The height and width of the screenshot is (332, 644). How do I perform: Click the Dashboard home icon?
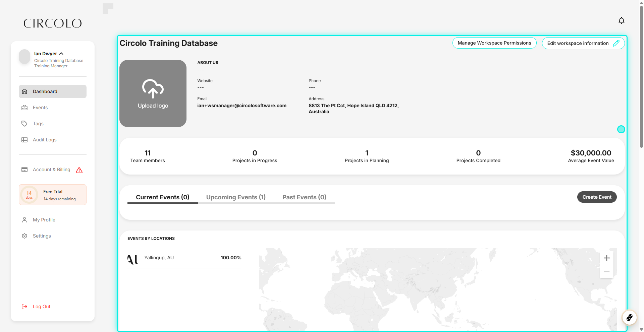tap(24, 91)
